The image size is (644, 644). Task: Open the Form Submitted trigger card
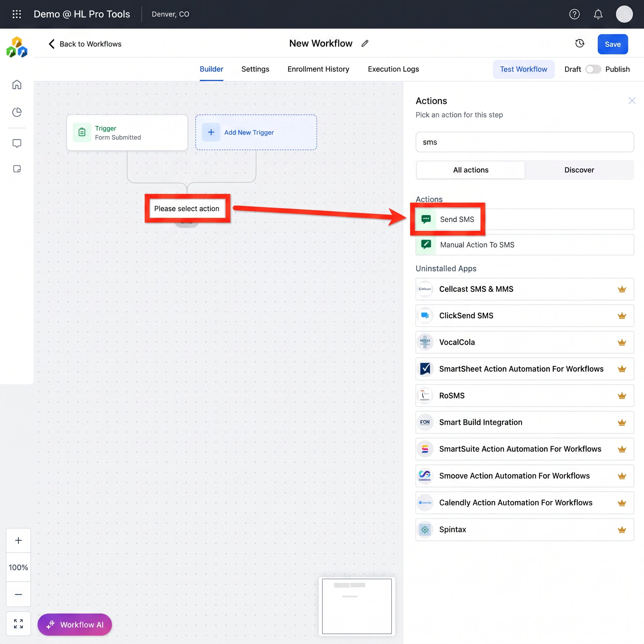pyautogui.click(x=127, y=132)
